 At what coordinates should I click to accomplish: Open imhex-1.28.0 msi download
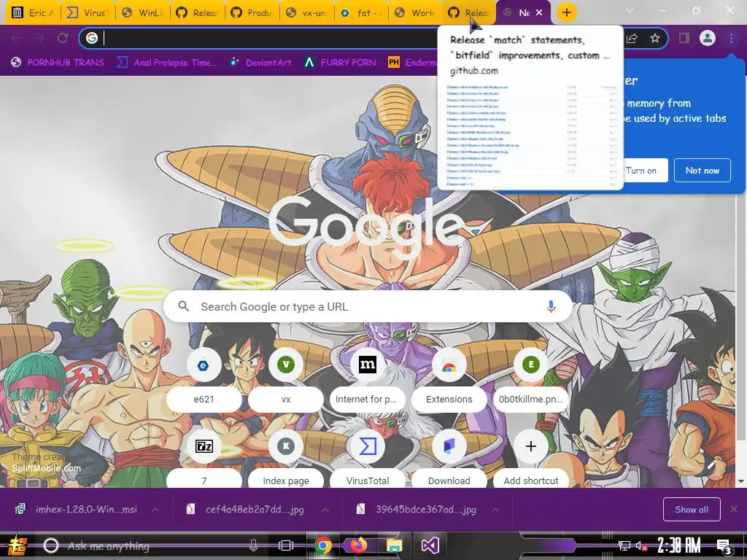[76, 510]
